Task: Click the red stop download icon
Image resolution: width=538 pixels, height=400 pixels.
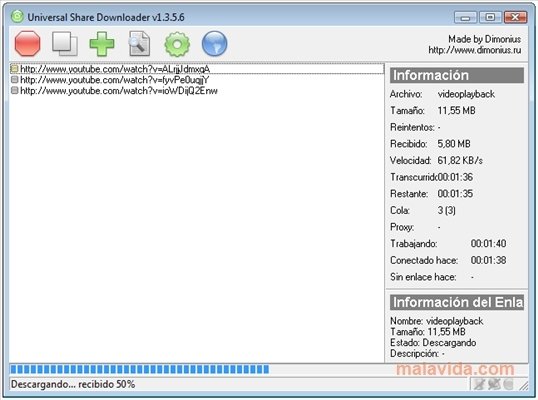Action: 27,43
